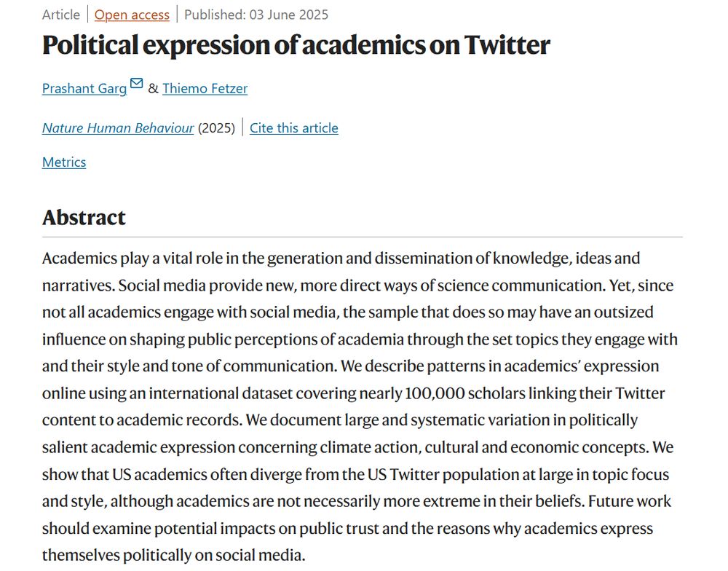728x571 pixels.
Task: Click the Published: 03 June 2025 date
Action: coord(256,15)
